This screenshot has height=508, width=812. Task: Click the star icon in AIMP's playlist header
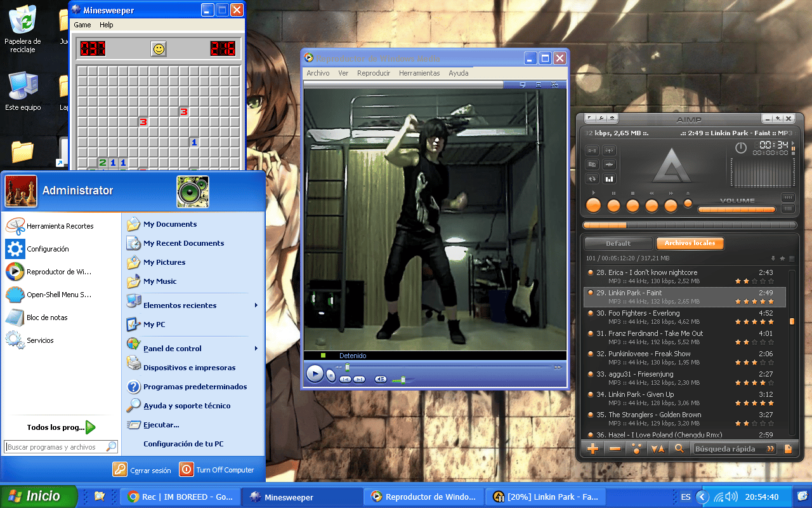(x=782, y=258)
